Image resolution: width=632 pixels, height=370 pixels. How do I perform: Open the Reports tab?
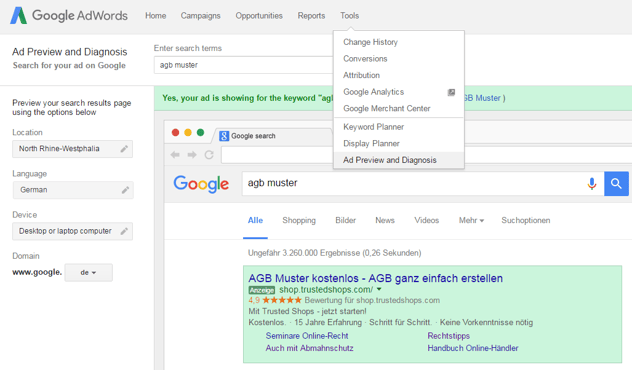(x=311, y=16)
